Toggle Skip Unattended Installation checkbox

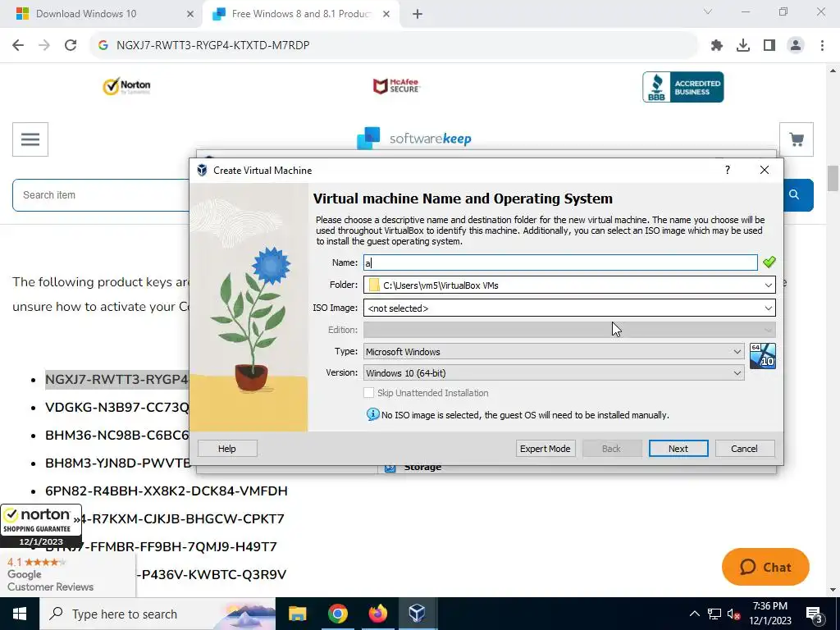368,393
